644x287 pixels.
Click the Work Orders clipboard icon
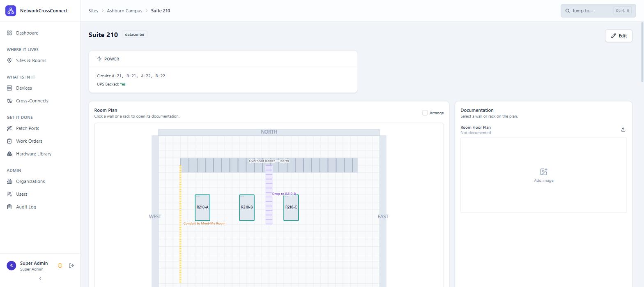[9, 141]
